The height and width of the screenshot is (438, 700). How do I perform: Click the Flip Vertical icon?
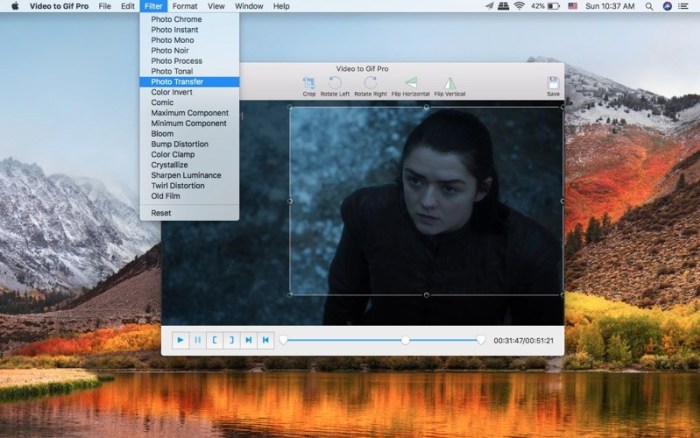pos(449,84)
